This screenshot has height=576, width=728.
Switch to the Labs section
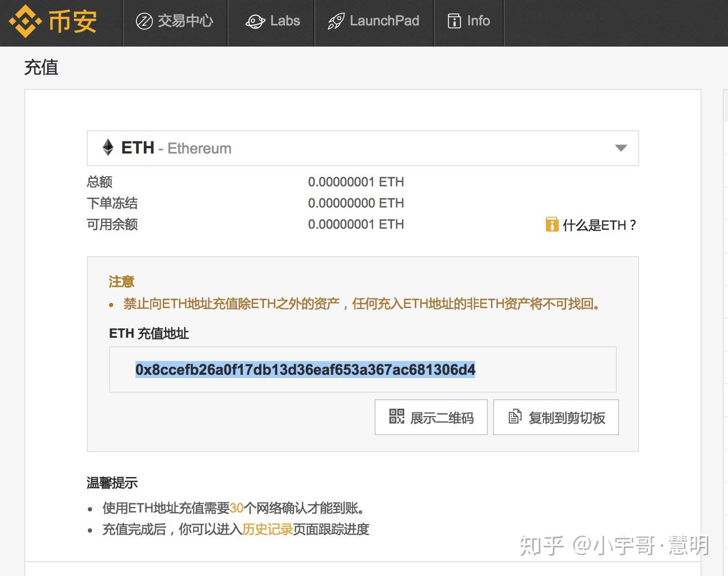point(271,21)
